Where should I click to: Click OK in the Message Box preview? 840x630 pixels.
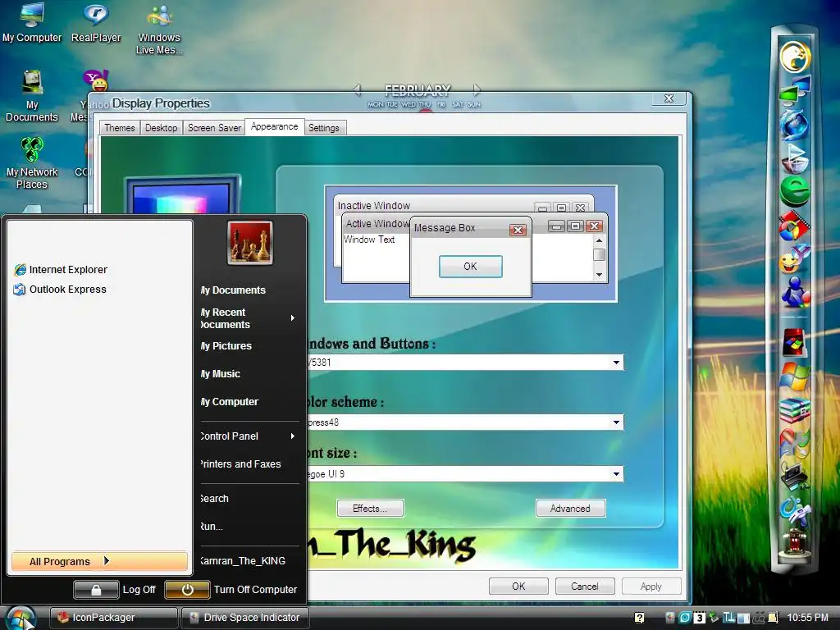click(470, 267)
